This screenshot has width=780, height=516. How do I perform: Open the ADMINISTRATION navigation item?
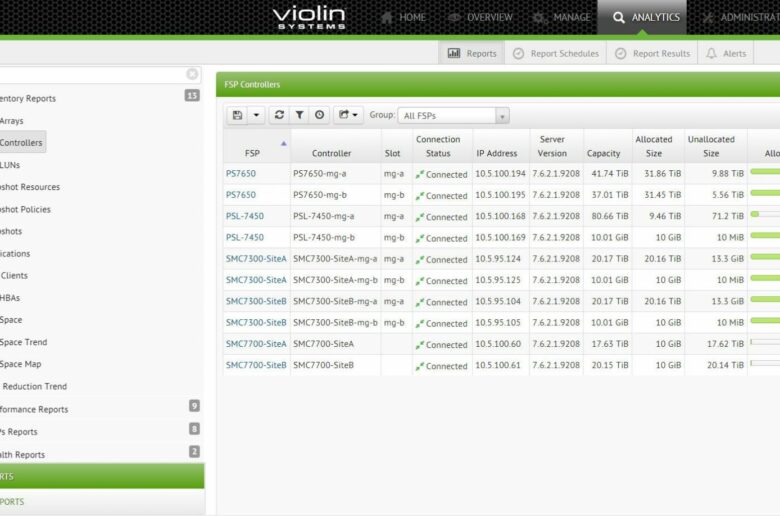[741, 17]
